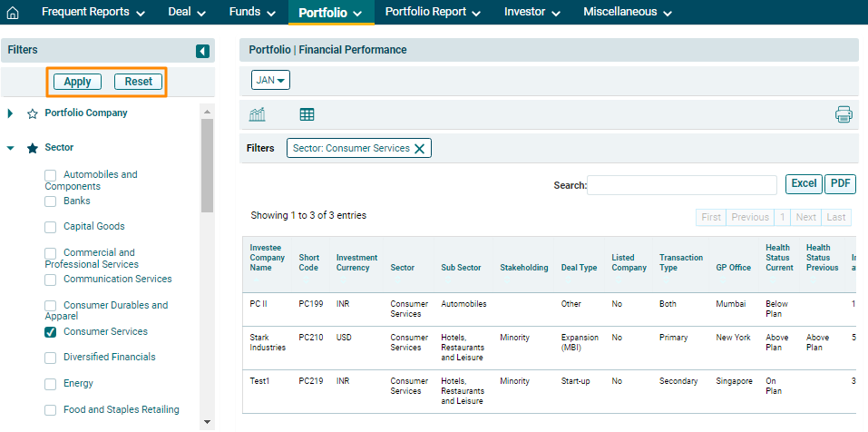The image size is (868, 432).
Task: Click the Apply filters button
Action: tap(77, 82)
